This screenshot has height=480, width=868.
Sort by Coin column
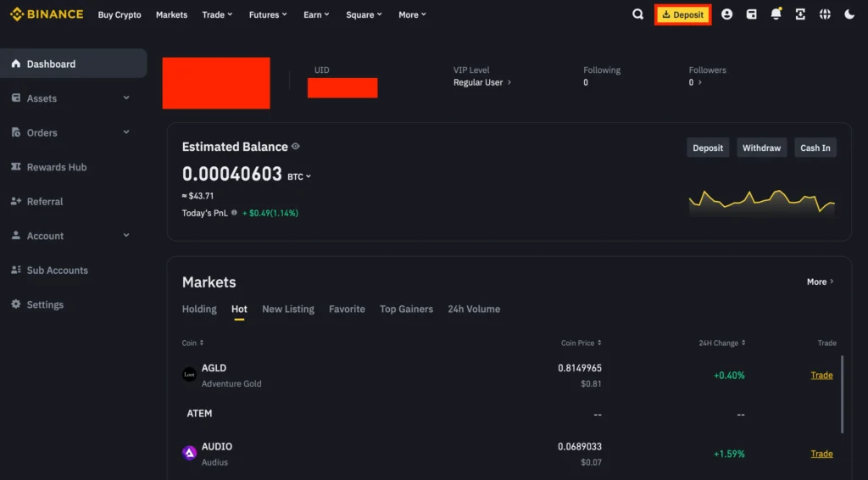tap(192, 343)
